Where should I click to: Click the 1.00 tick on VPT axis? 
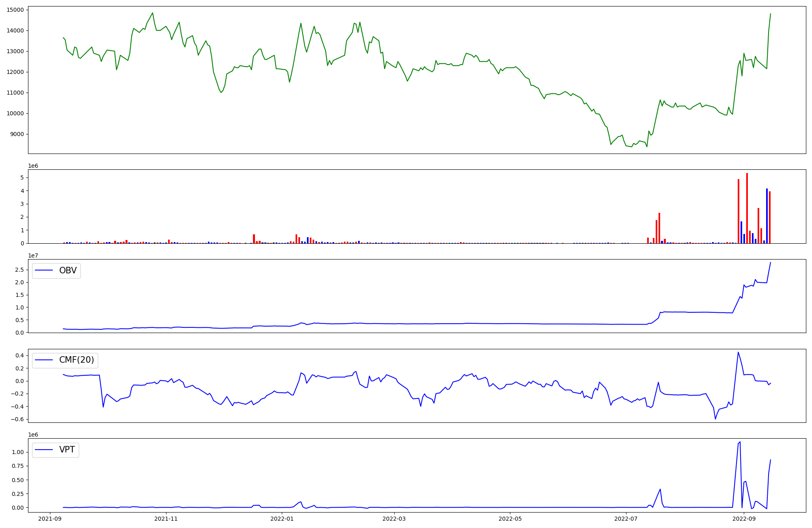click(17, 452)
